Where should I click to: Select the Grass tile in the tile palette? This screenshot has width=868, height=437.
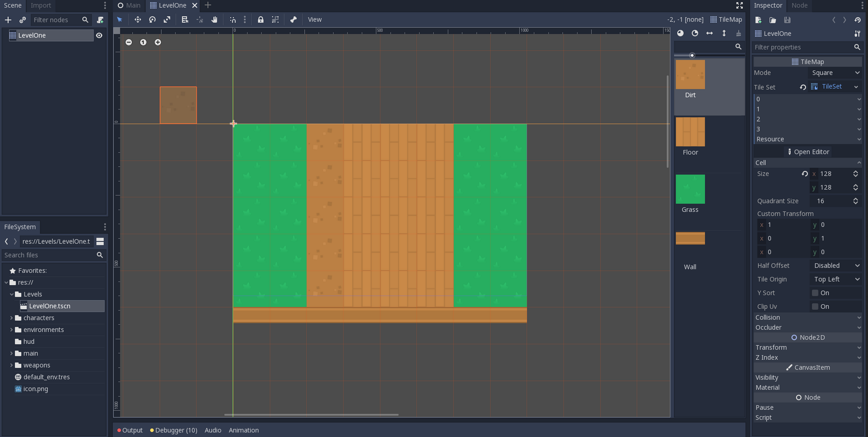pos(690,189)
